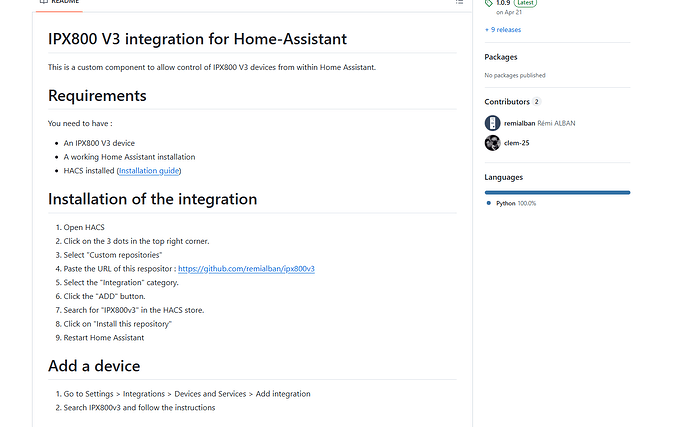This screenshot has width=690, height=427.
Task: Click step 'Select "Custom repositories"'
Action: coord(113,255)
